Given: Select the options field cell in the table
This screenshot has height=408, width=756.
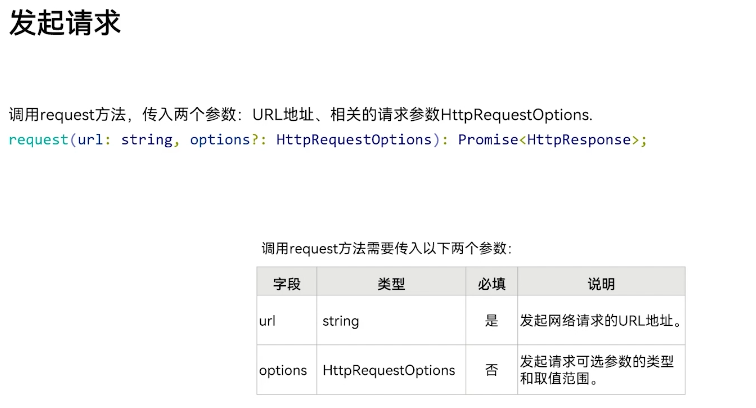Looking at the screenshot, I should [283, 370].
